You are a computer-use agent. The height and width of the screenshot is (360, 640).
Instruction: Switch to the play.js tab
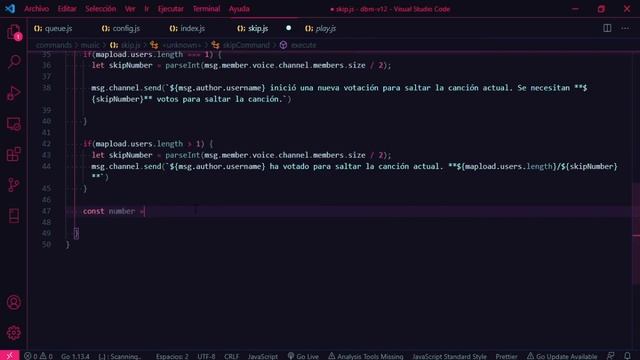click(325, 28)
